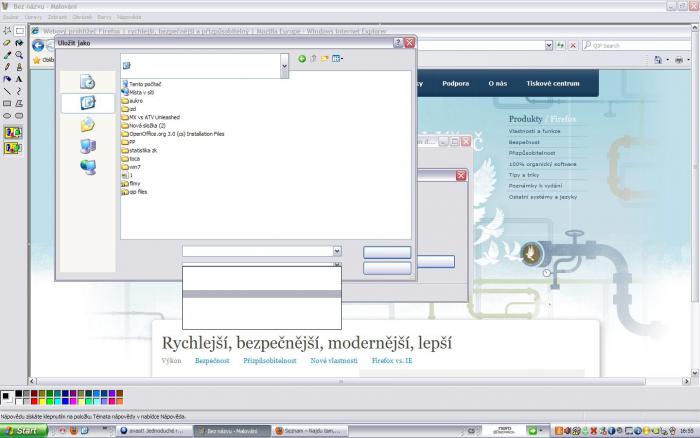Select the Rounded rectangle tool
Screen dimensions: 700x438
click(19, 115)
